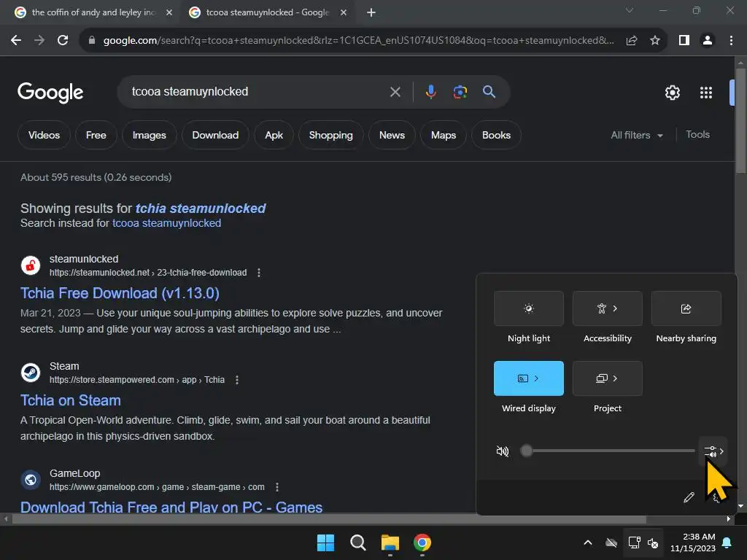Filter results by Books
747x560 pixels.
[496, 135]
